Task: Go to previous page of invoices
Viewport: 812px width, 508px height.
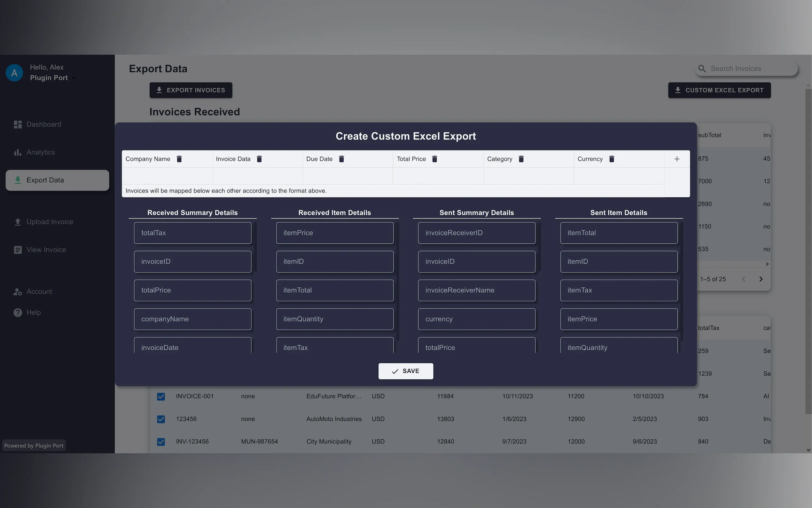Action: 743,279
